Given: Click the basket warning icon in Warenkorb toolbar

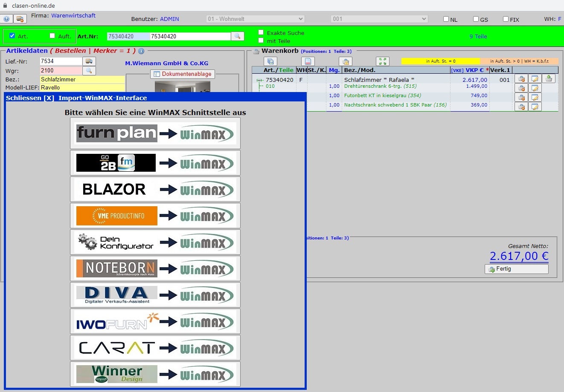Looking at the screenshot, I should point(346,61).
